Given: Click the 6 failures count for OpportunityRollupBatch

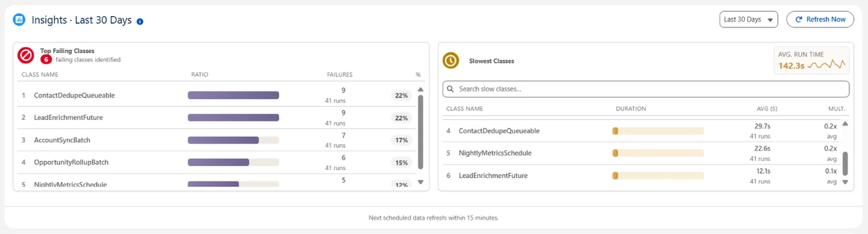Looking at the screenshot, I should [x=343, y=158].
